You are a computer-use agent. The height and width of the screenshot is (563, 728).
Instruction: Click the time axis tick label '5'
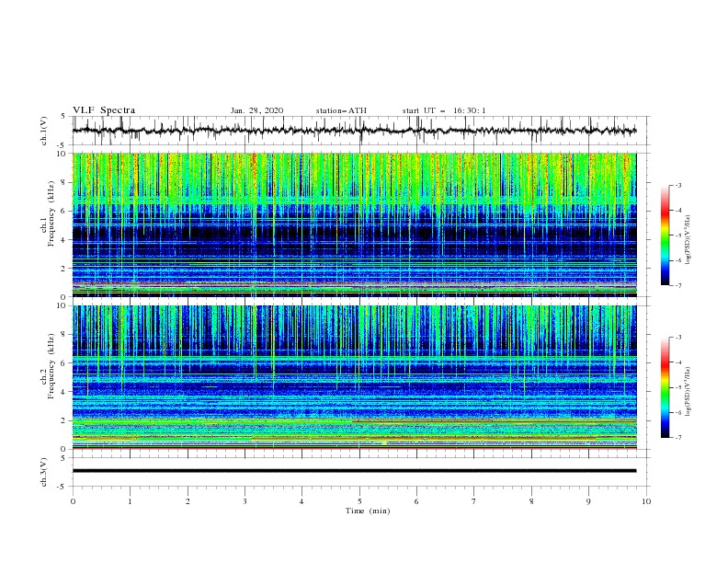(x=359, y=501)
